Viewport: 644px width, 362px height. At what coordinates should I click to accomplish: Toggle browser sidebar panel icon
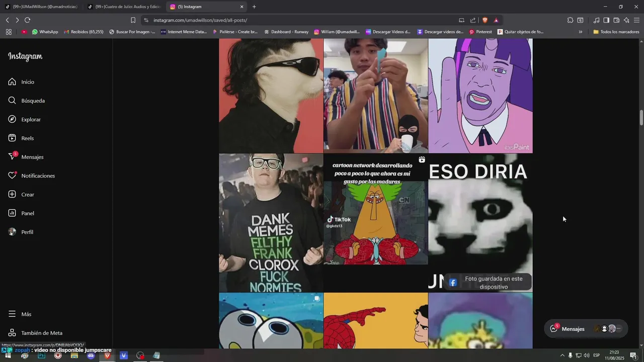click(606, 20)
